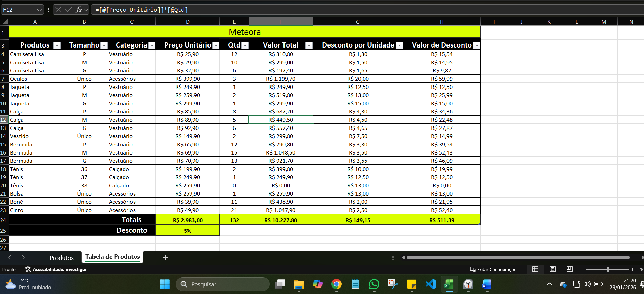Viewport: 644px width, 294px height.
Task: Click the horizontal scrollbar thumb
Action: point(518,257)
